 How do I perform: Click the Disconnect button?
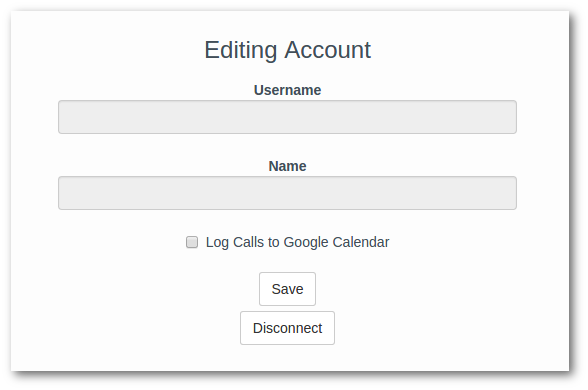287,328
